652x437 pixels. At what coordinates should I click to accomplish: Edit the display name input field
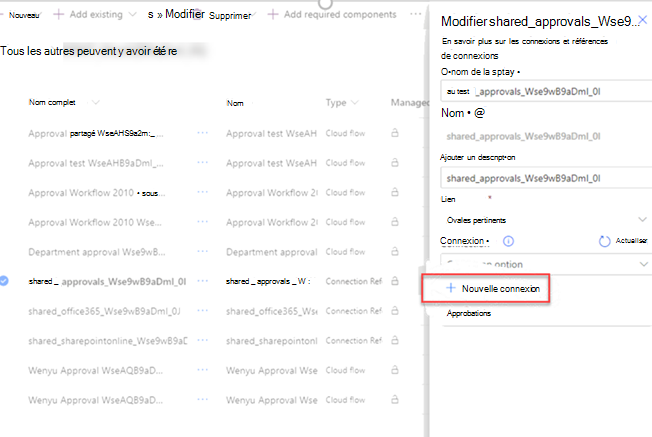546,91
